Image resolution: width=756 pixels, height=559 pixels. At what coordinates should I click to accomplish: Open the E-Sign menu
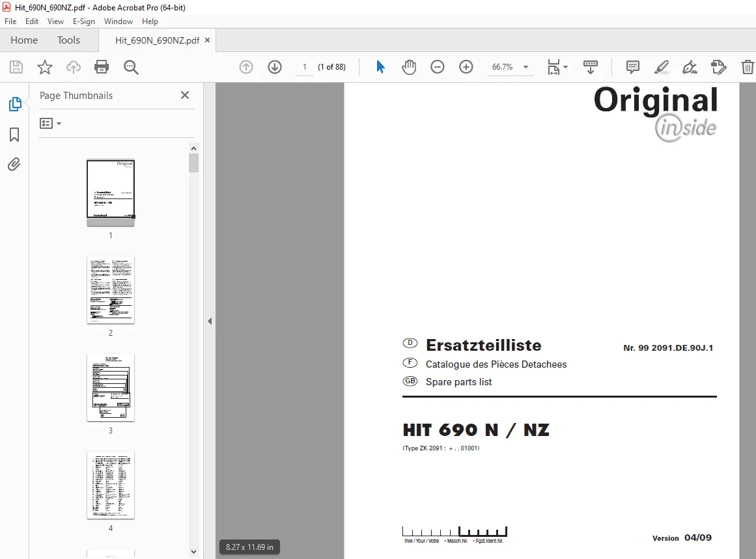84,21
